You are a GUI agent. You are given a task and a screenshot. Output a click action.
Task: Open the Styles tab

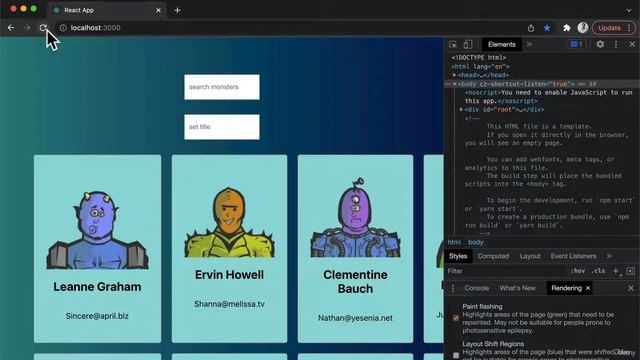coord(458,256)
